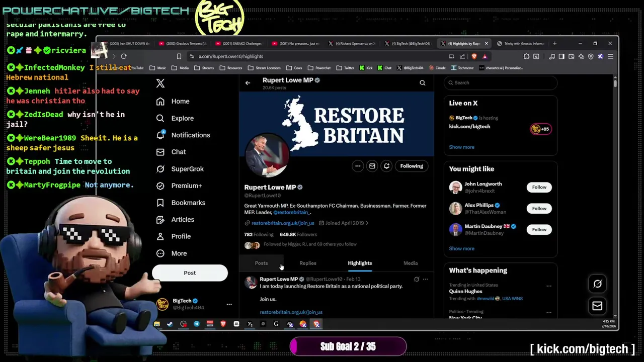Open the browser extensions puzzle icon
This screenshot has height=362, width=644.
tap(526, 57)
